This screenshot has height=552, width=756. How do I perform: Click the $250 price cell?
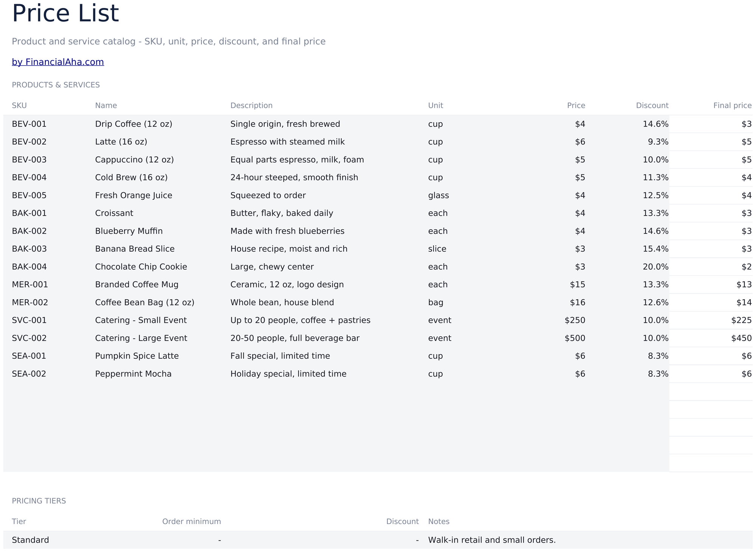tap(575, 320)
